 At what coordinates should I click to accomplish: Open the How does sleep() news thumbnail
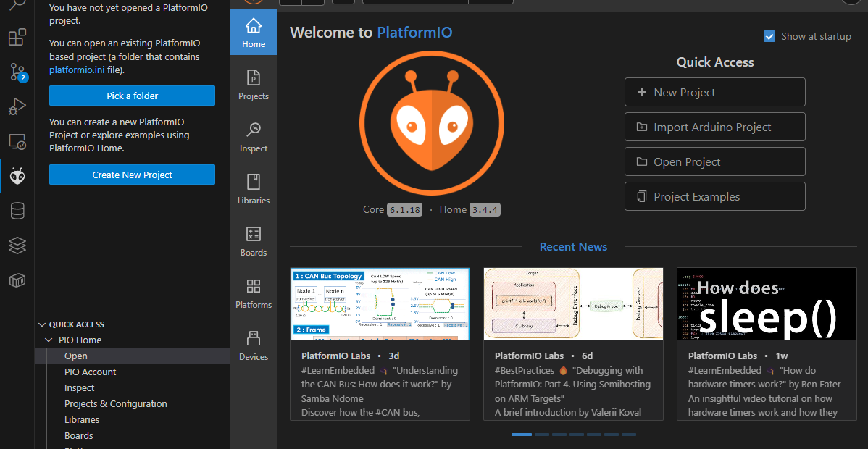coord(767,304)
